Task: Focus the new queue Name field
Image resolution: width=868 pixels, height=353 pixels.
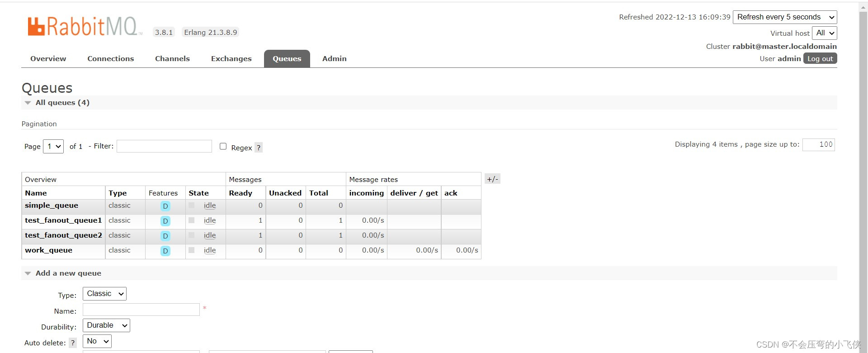Action: tap(141, 310)
